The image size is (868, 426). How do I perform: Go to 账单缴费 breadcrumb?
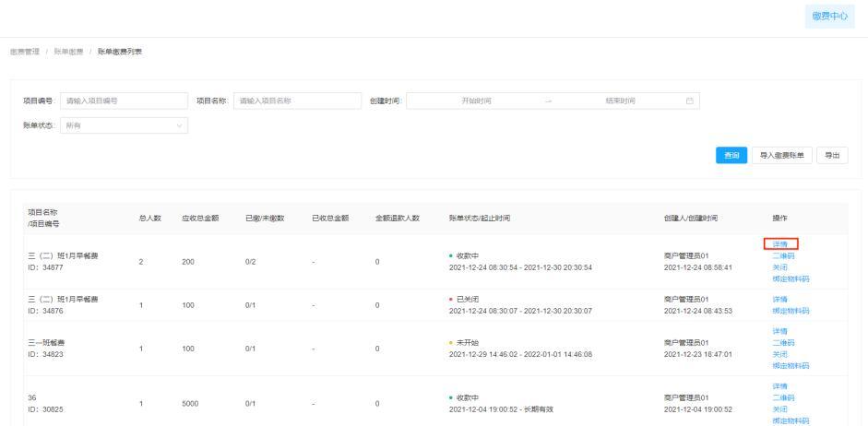(x=68, y=52)
